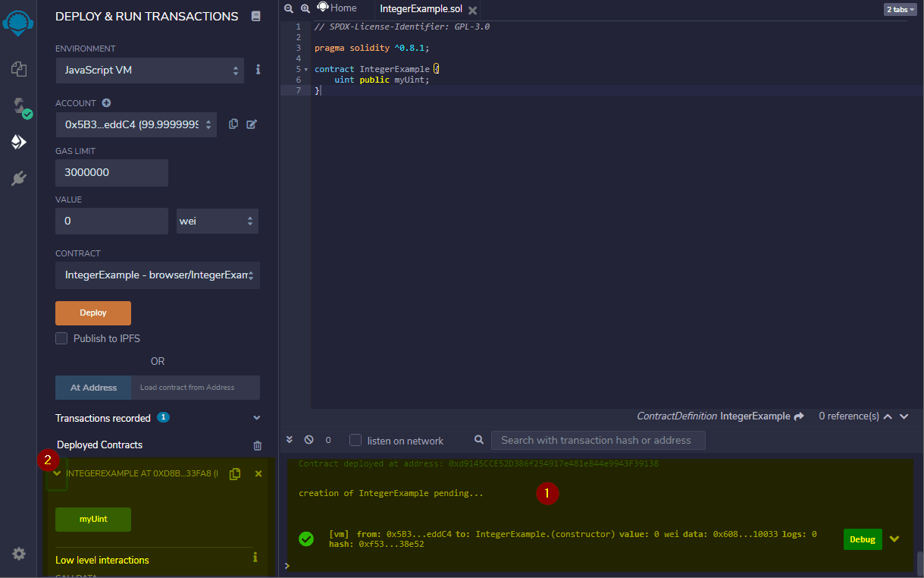Toggle terminal panel with double chevron
924x578 pixels.
point(289,439)
